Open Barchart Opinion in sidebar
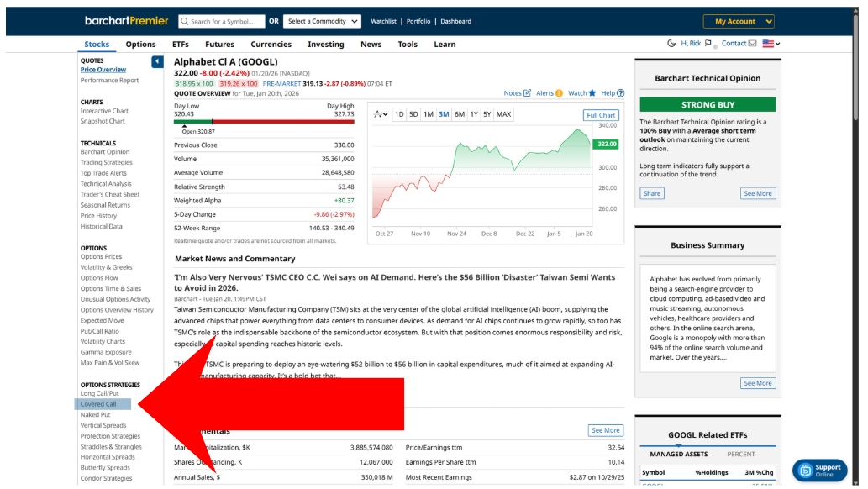 [x=105, y=152]
